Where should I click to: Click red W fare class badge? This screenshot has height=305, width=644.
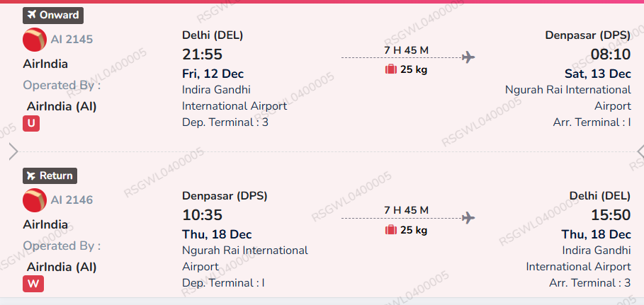coord(32,284)
